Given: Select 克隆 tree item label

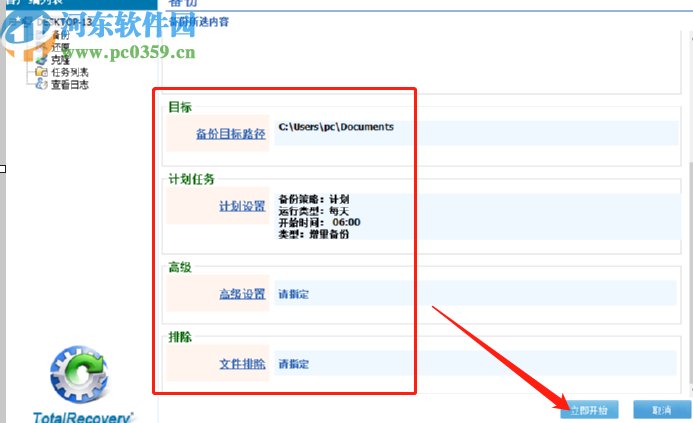Looking at the screenshot, I should [61, 60].
